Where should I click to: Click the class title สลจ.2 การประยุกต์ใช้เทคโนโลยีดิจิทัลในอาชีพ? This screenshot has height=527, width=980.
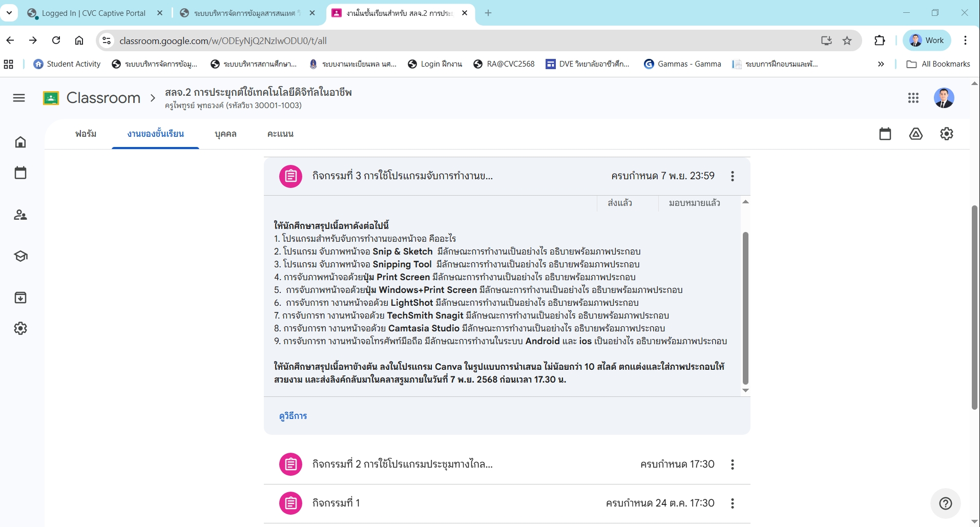(258, 93)
